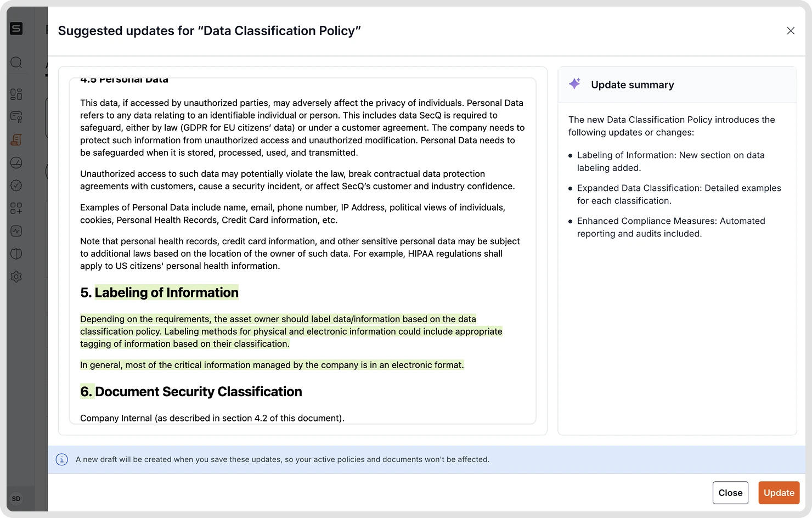Open the dashboard grid icon in sidebar

[16, 94]
